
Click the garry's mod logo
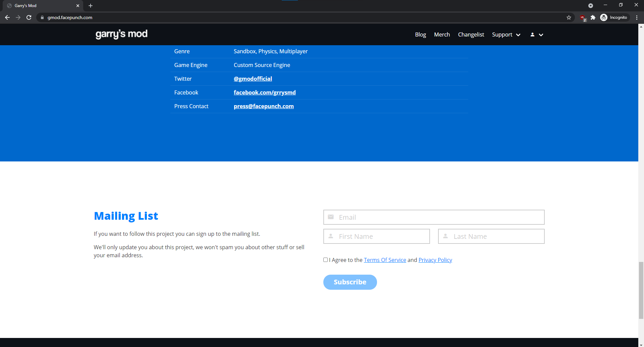(121, 34)
